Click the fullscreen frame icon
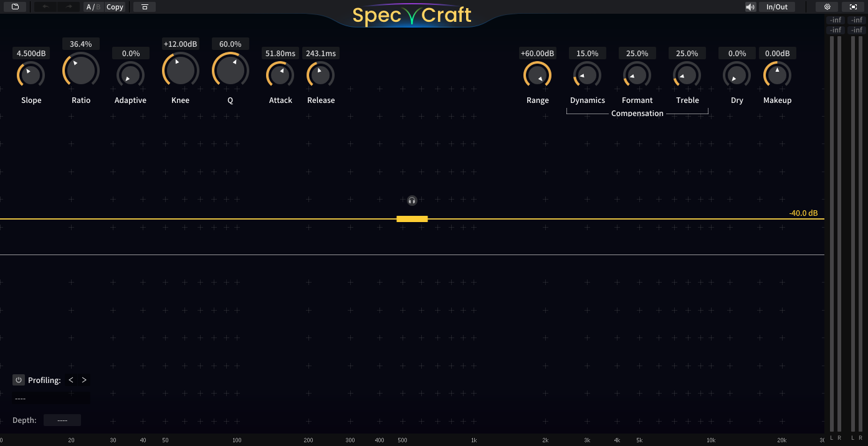Screen dimensions: 868x446 coord(853,7)
